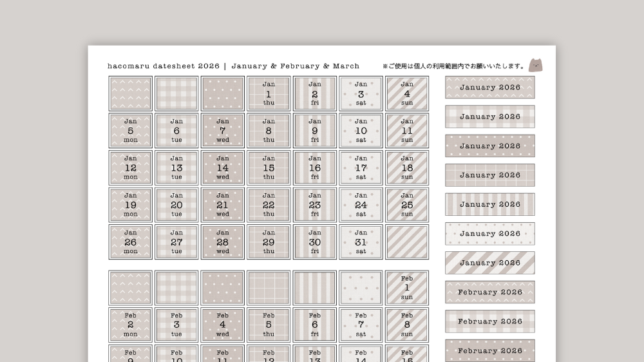Select the Jan 25 sun sticker

point(407,205)
